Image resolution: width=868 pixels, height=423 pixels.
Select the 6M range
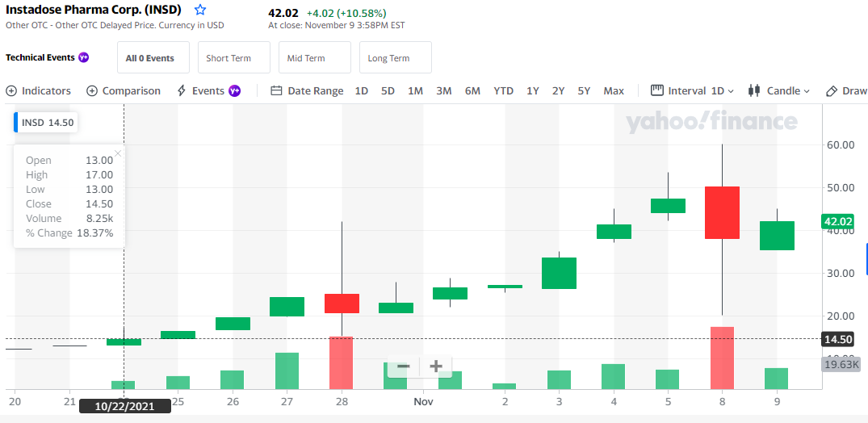[x=472, y=90]
